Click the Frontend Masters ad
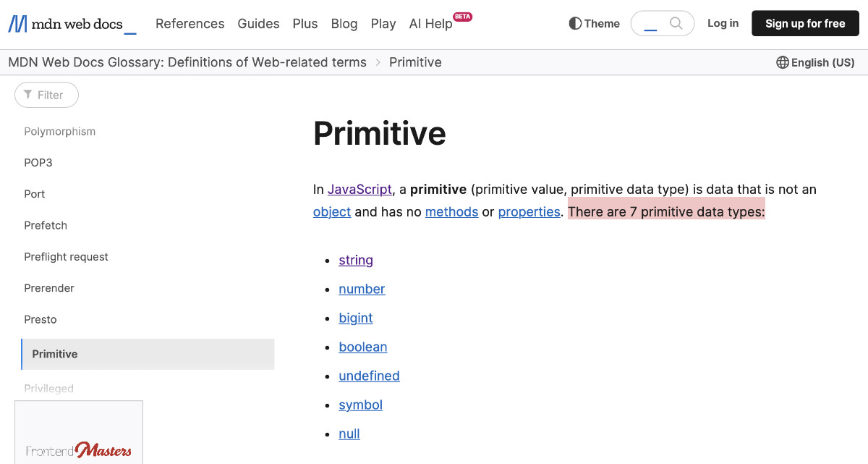The image size is (868, 464). pos(79,432)
